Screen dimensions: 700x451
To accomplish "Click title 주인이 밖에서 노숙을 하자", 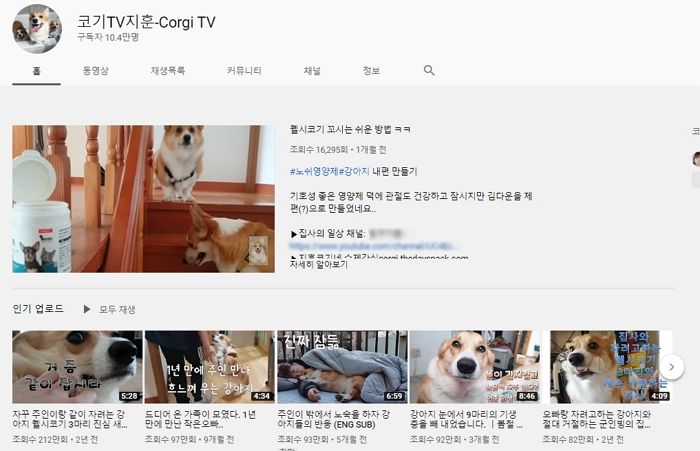I will (333, 419).
